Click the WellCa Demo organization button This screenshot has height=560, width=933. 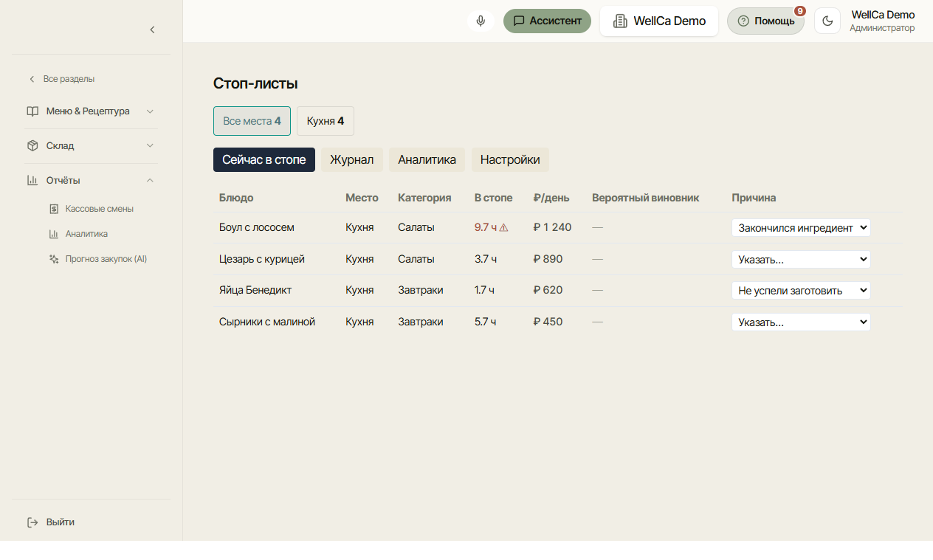coord(659,21)
